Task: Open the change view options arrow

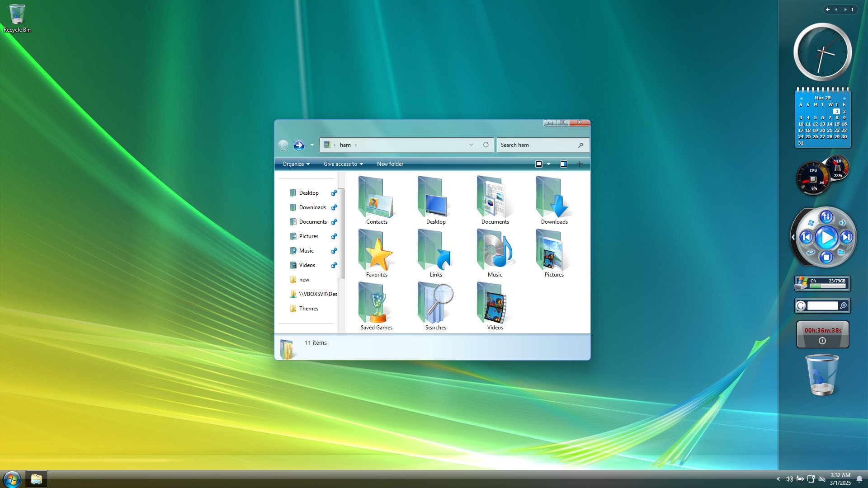Action: pos(549,164)
